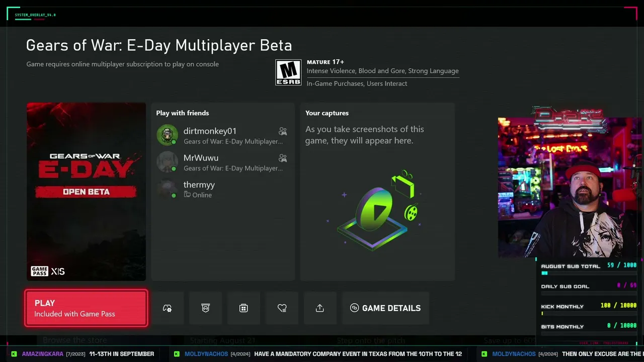644x362 pixels.
Task: Click the 'BITS MONTHLY' label
Action: (562, 327)
